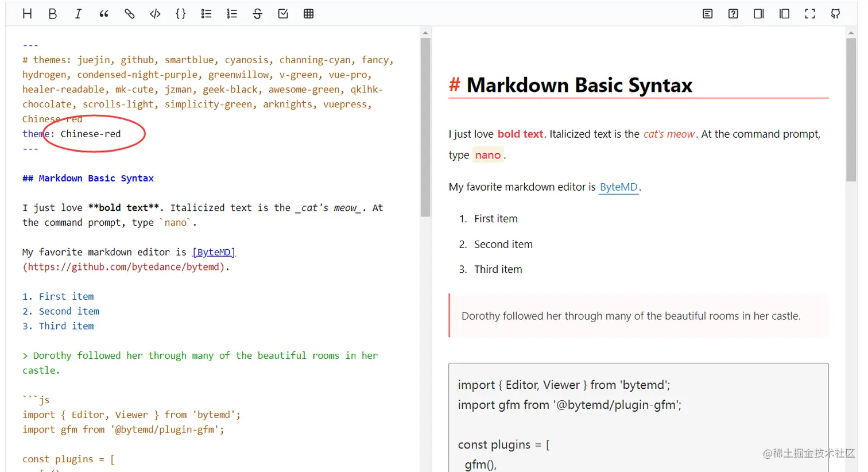The height and width of the screenshot is (472, 868).
Task: Insert a table
Action: pos(309,14)
